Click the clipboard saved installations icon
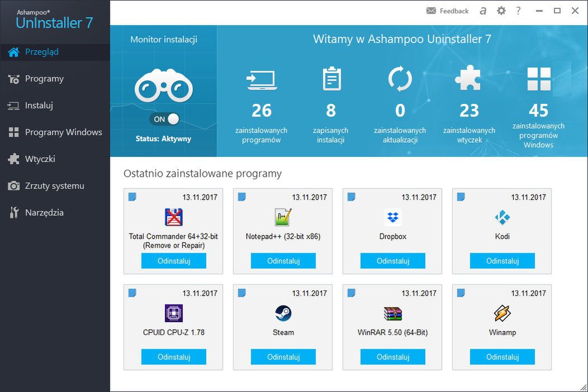The height and width of the screenshot is (392, 588). [x=331, y=79]
